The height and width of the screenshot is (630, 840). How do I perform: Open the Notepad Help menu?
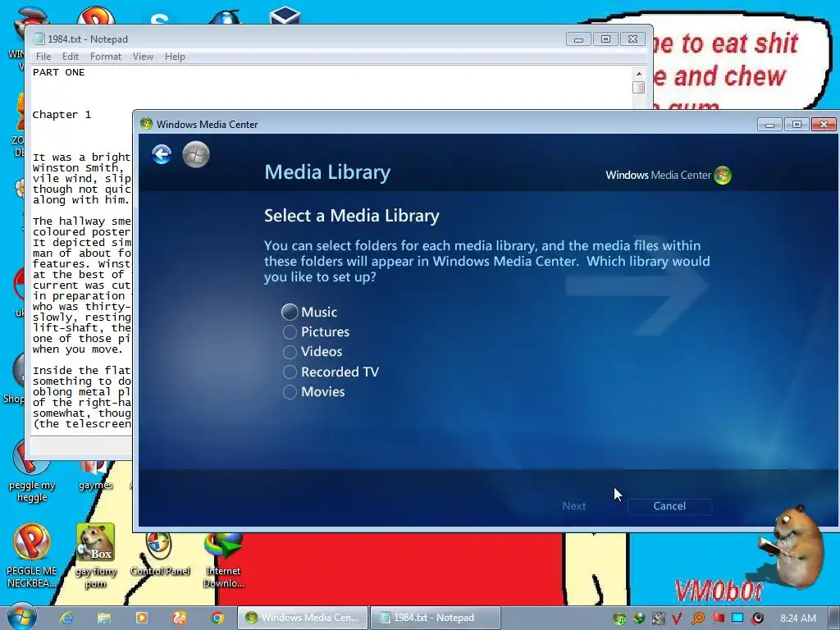175,57
